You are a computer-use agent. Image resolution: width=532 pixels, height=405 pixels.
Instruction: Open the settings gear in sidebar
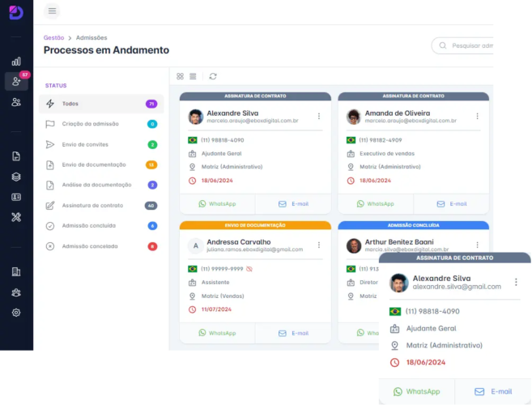coord(16,313)
